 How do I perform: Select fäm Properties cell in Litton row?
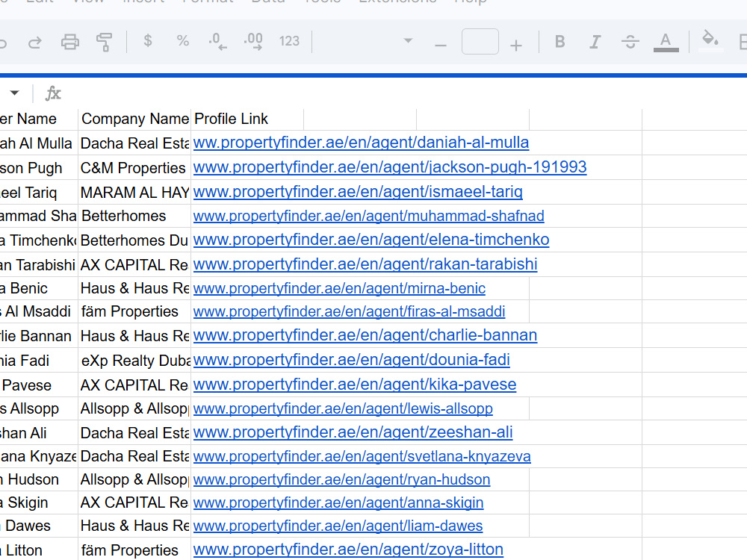pyautogui.click(x=134, y=550)
